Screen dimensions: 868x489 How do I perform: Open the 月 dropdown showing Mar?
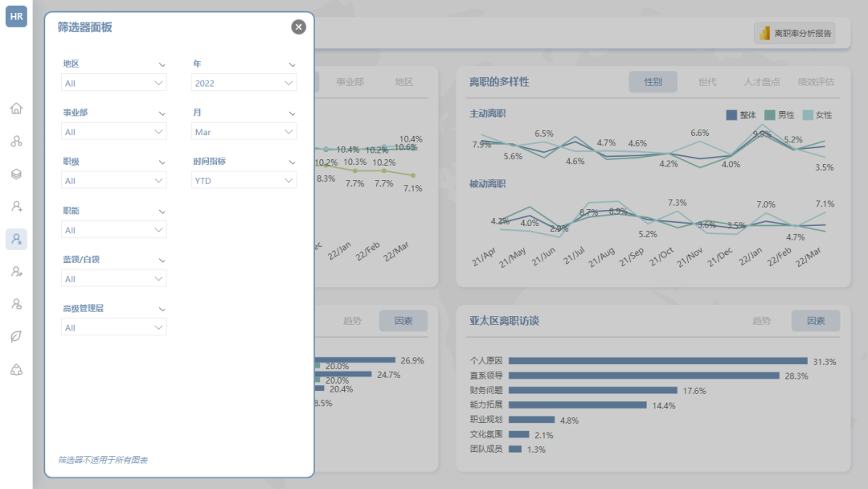[244, 132]
